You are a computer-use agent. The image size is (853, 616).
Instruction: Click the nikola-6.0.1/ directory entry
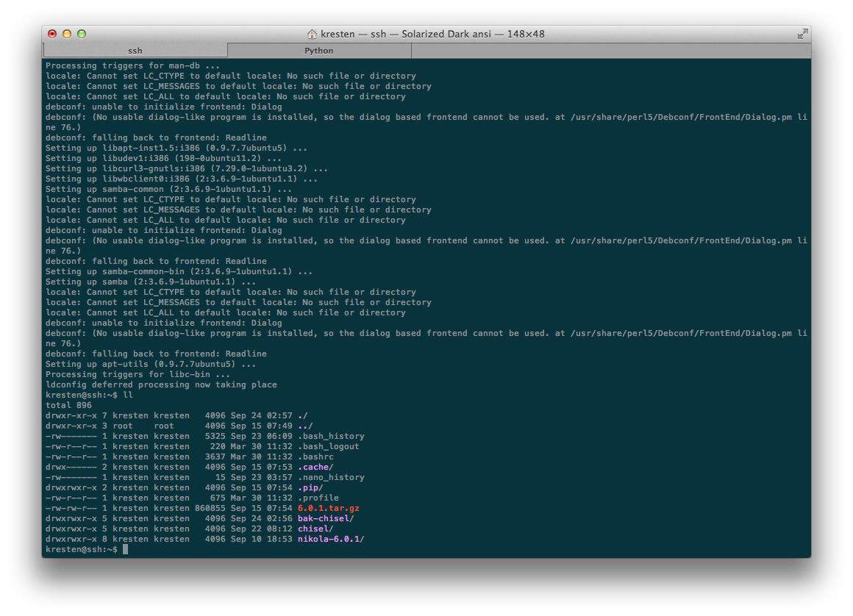(x=331, y=539)
